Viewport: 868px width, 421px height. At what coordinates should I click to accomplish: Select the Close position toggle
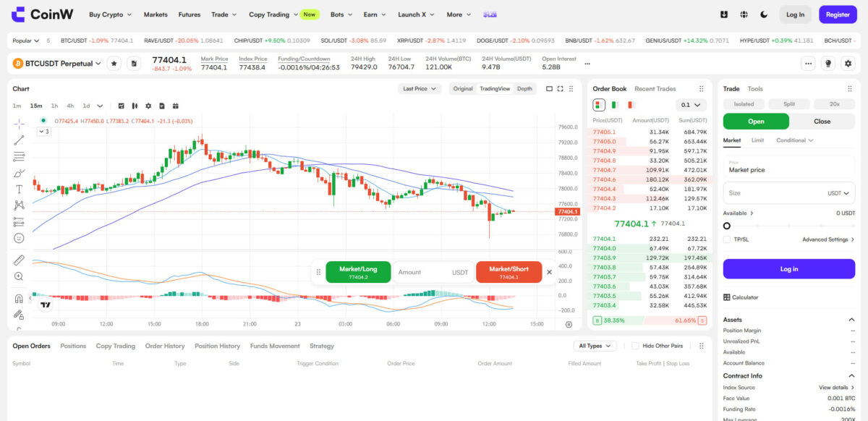(x=822, y=122)
